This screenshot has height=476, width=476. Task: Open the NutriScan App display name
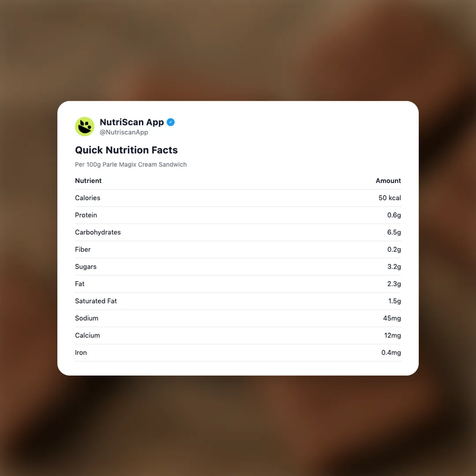tap(131, 122)
